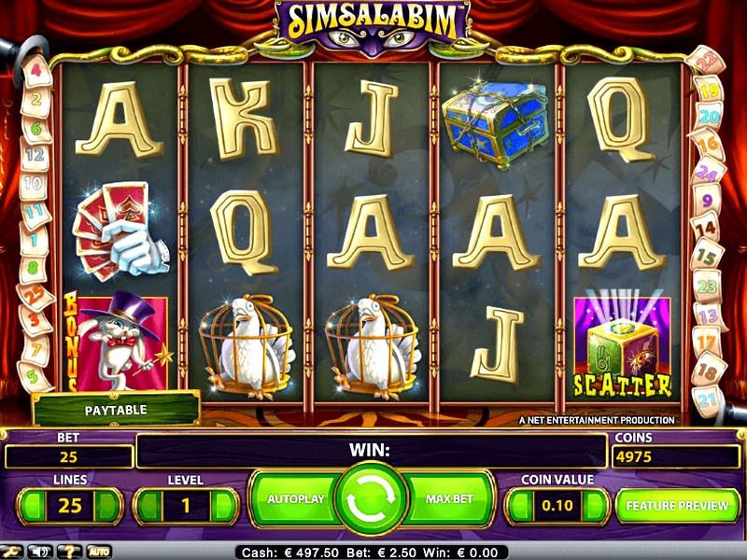Mute sound with the speaker icon

pyautogui.click(x=40, y=552)
